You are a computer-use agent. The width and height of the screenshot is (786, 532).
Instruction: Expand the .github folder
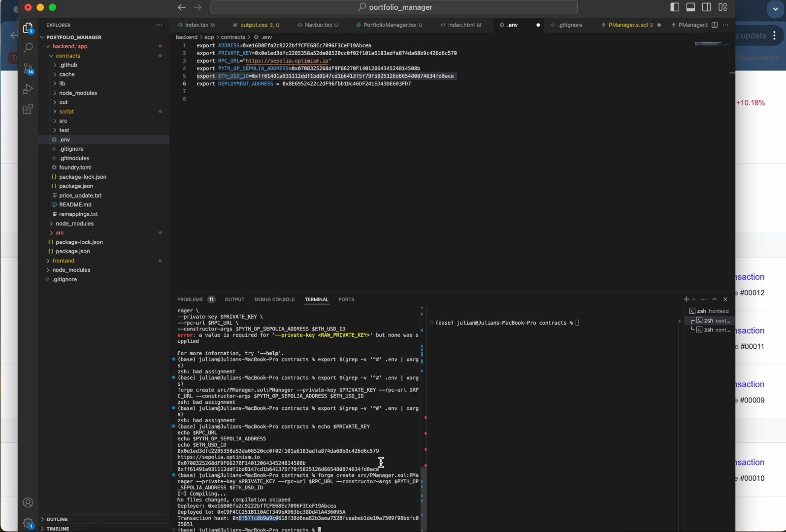tap(68, 65)
